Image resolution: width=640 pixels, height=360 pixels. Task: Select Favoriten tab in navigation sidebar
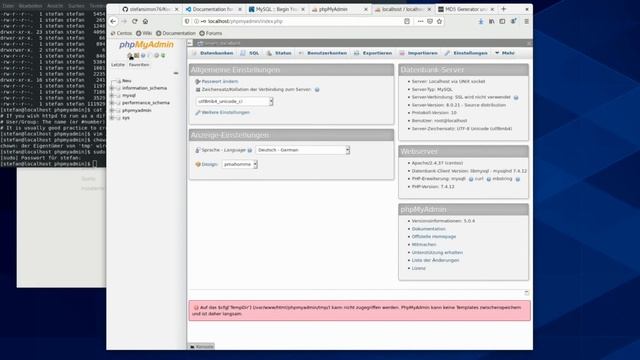139,65
